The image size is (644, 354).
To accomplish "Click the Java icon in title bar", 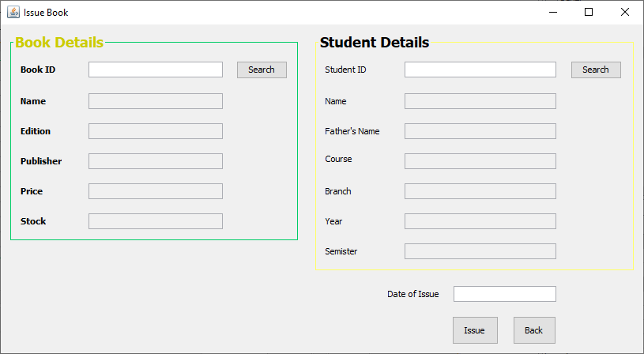I will point(13,13).
